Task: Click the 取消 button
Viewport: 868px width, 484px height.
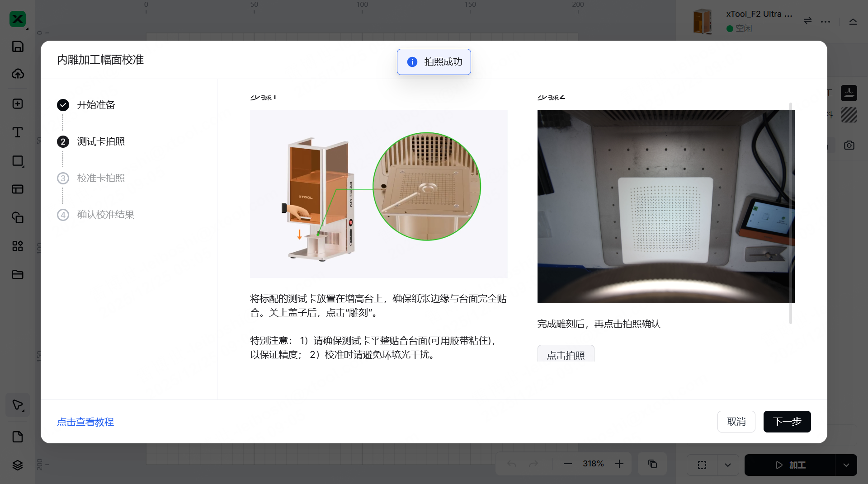Action: 736,422
